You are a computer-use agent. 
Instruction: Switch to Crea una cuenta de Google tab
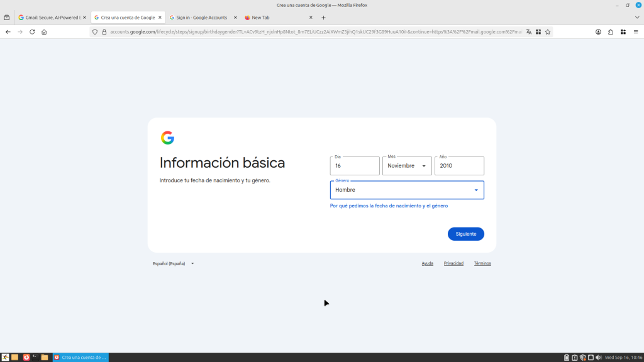click(128, 18)
